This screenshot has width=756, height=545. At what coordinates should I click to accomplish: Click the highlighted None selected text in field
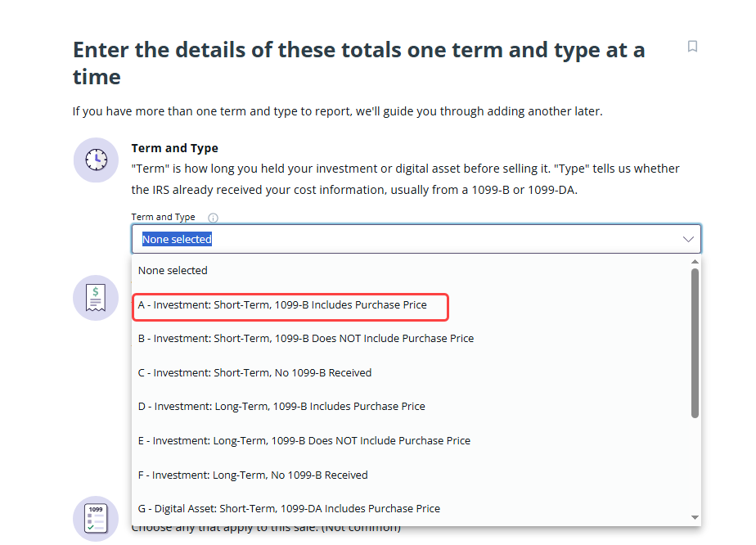coord(177,239)
